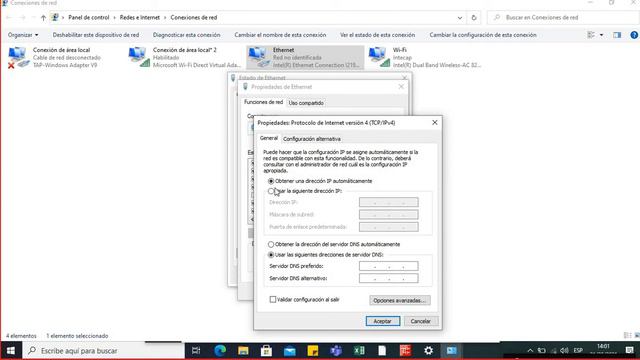The image size is (640, 360).
Task: Open Settings gear on the taskbar
Action: point(428,351)
